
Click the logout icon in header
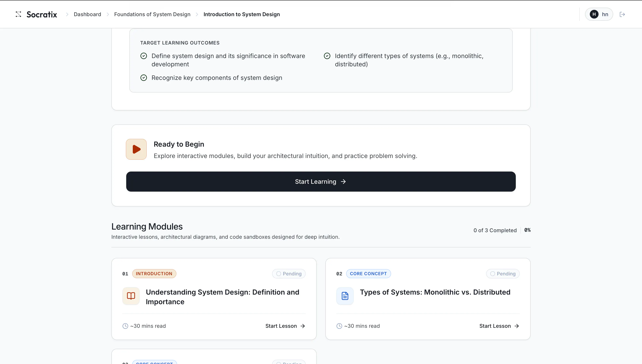tap(622, 14)
